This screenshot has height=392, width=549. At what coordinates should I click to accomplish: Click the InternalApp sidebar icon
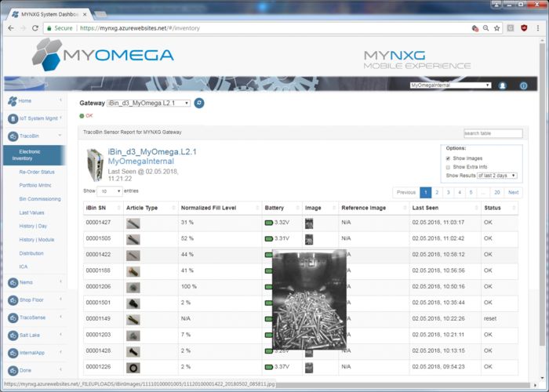13,353
